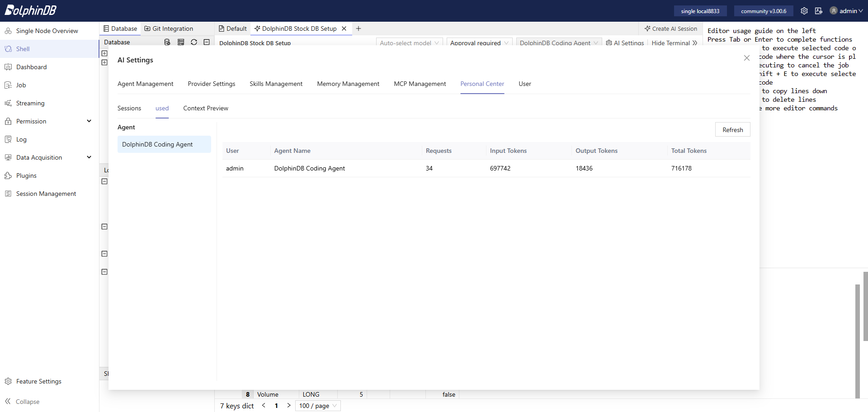Viewport: 868px width, 412px height.
Task: Click the Collapse sidebar double-arrow icon
Action: pyautogui.click(x=8, y=401)
